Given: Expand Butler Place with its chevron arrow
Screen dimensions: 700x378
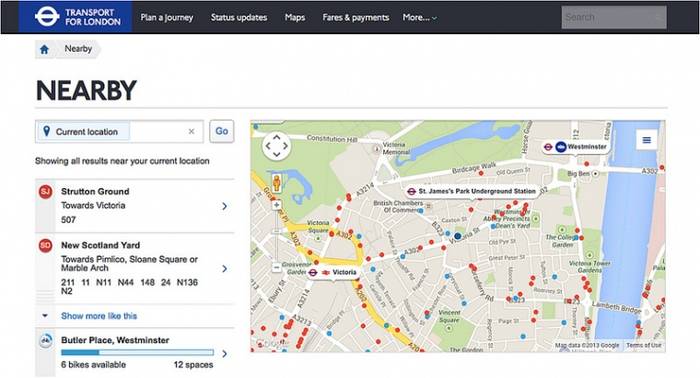Looking at the screenshot, I should (225, 354).
